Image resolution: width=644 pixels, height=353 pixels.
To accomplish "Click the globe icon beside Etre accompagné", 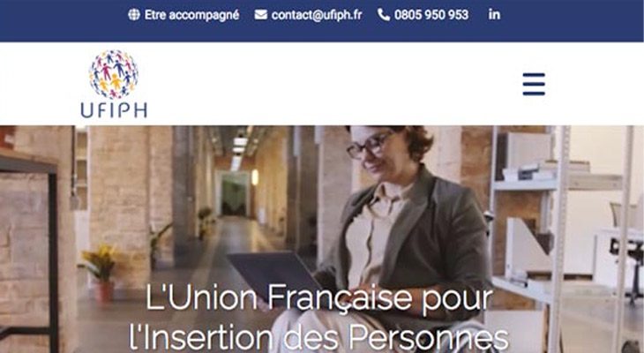I will 134,15.
